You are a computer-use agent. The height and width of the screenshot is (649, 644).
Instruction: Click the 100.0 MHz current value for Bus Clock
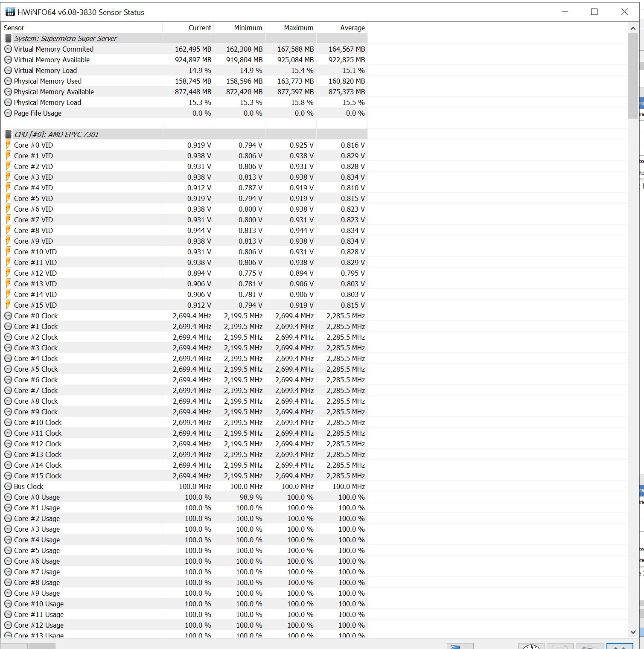tap(195, 486)
